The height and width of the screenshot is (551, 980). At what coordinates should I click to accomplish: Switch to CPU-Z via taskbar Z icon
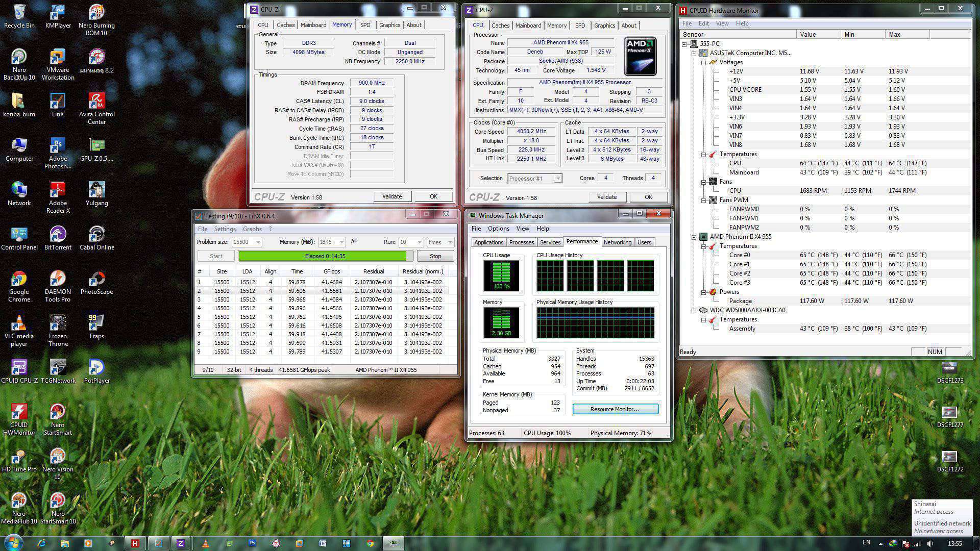(x=180, y=543)
